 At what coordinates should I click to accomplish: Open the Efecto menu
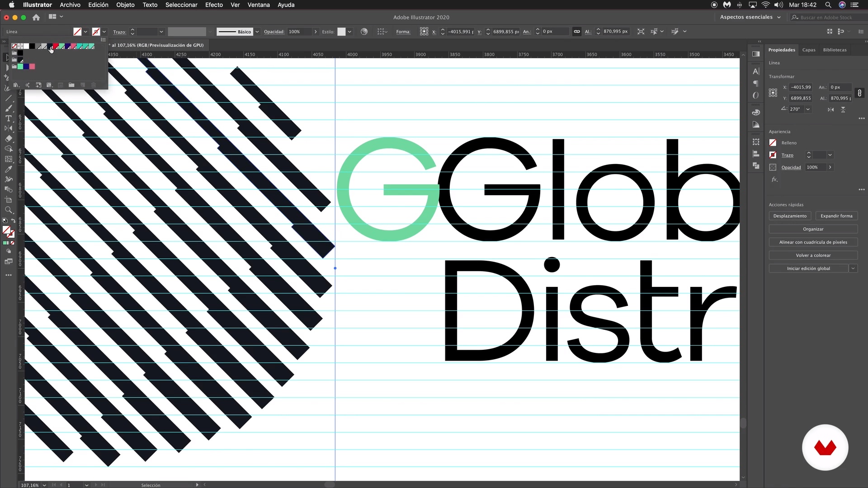pos(214,5)
